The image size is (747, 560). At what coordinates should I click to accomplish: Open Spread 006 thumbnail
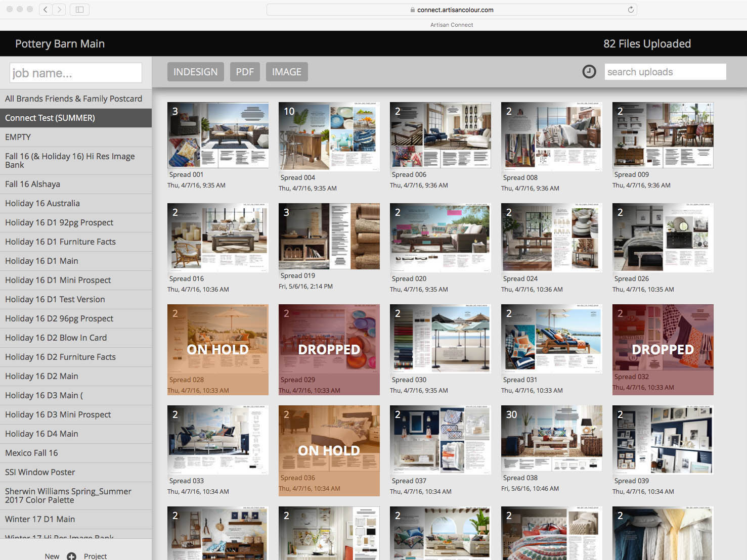click(x=441, y=135)
